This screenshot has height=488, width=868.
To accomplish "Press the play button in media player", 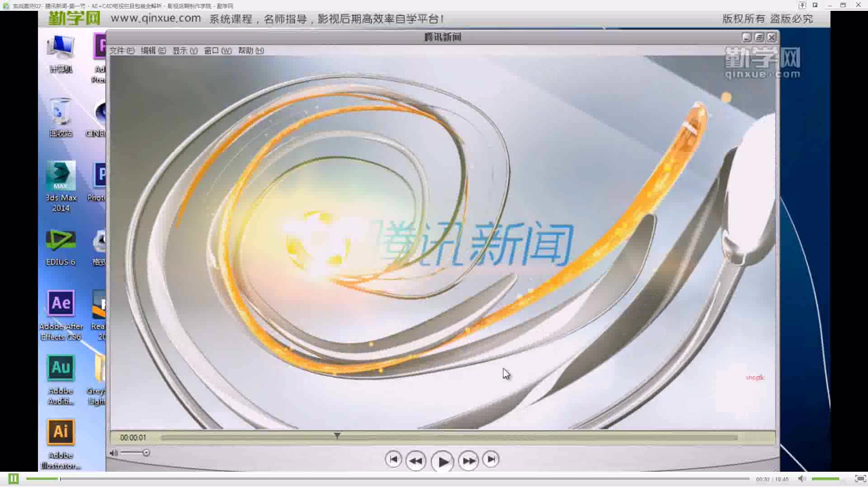I will coord(442,460).
